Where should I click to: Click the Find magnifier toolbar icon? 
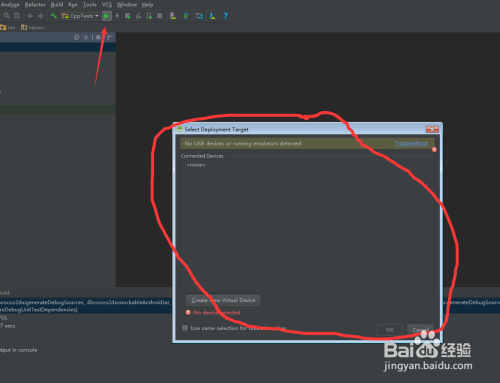pyautogui.click(x=6, y=16)
